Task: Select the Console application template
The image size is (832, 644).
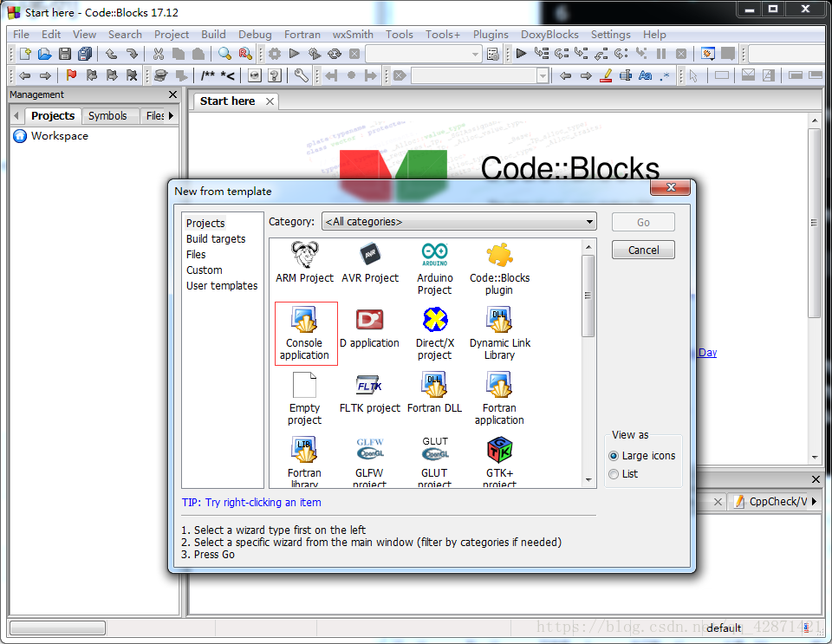Action: [304, 334]
